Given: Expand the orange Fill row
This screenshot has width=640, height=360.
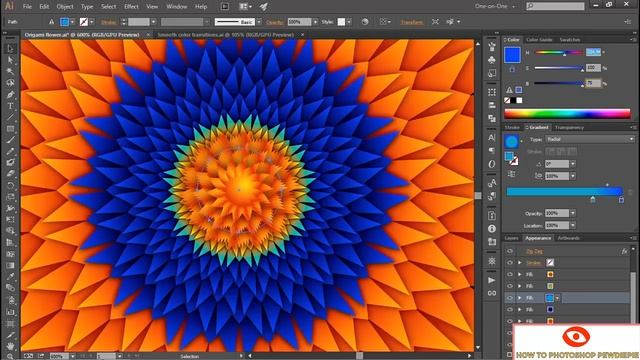Looking at the screenshot, I should point(520,274).
